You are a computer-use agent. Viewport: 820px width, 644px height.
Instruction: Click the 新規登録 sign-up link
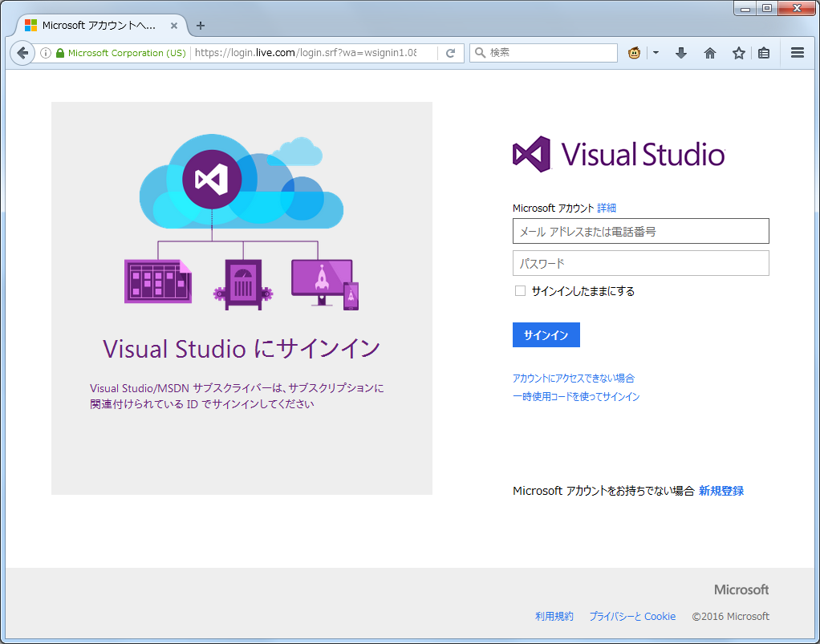click(721, 491)
